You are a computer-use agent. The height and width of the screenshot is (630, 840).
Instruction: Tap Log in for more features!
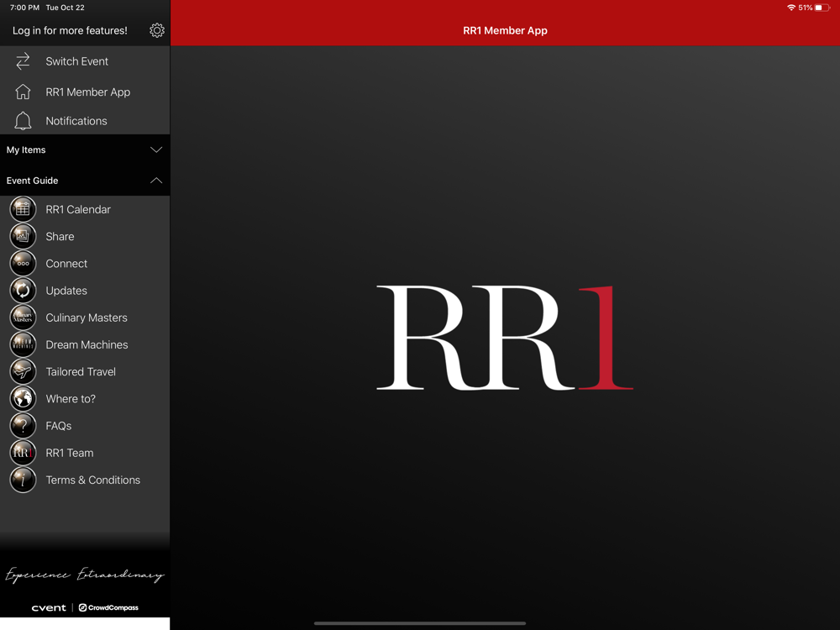71,30
